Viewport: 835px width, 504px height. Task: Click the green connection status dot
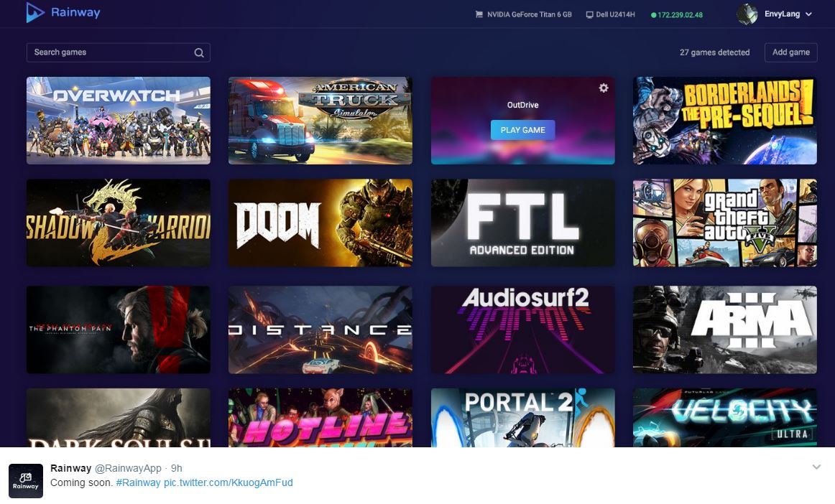653,15
